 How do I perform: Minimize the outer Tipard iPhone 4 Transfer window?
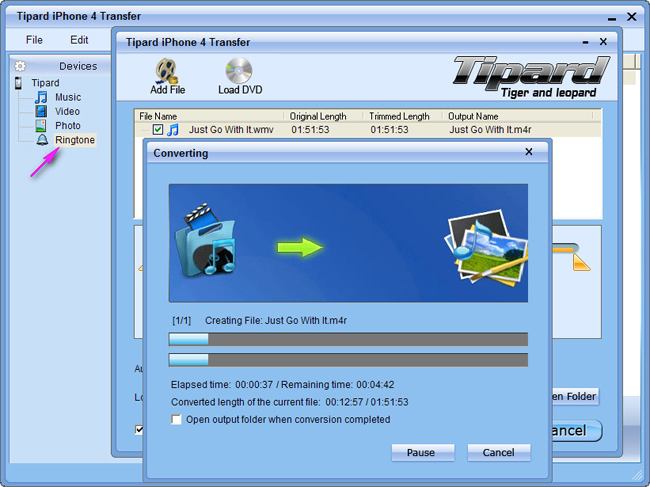[612, 18]
